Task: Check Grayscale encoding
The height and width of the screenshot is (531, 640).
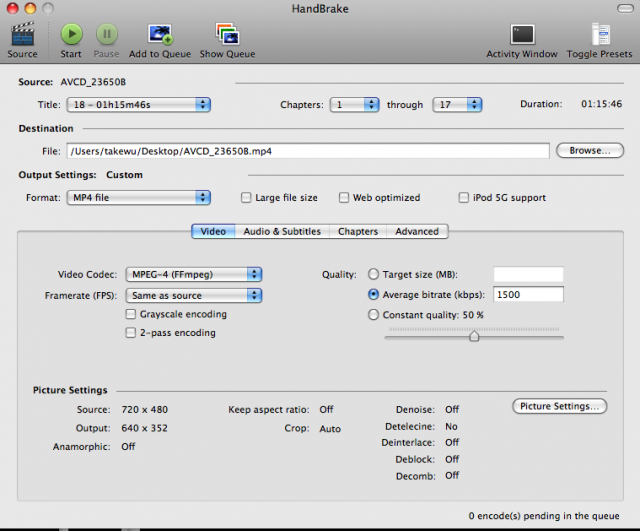Action: (131, 314)
